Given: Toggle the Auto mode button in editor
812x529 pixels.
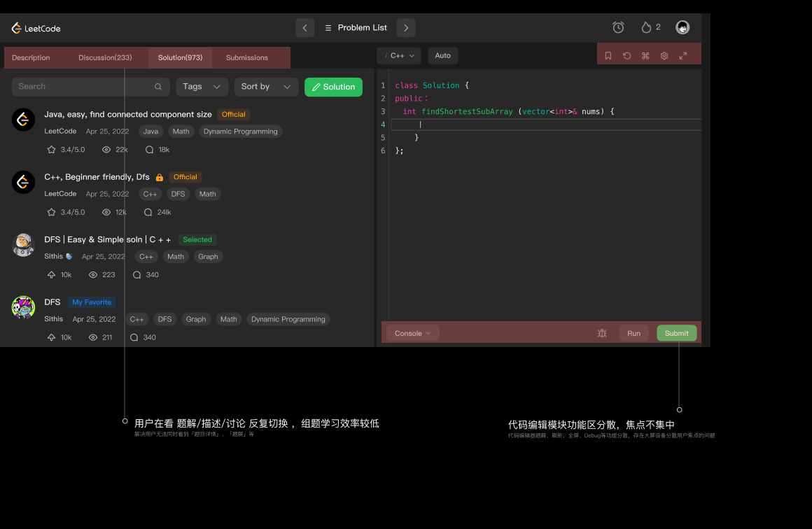Looking at the screenshot, I should click(x=443, y=56).
